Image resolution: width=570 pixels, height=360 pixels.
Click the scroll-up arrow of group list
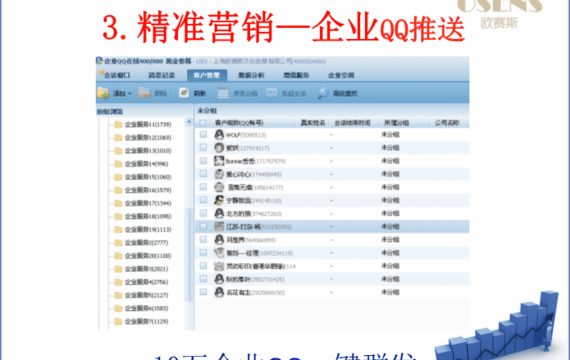pyautogui.click(x=189, y=122)
